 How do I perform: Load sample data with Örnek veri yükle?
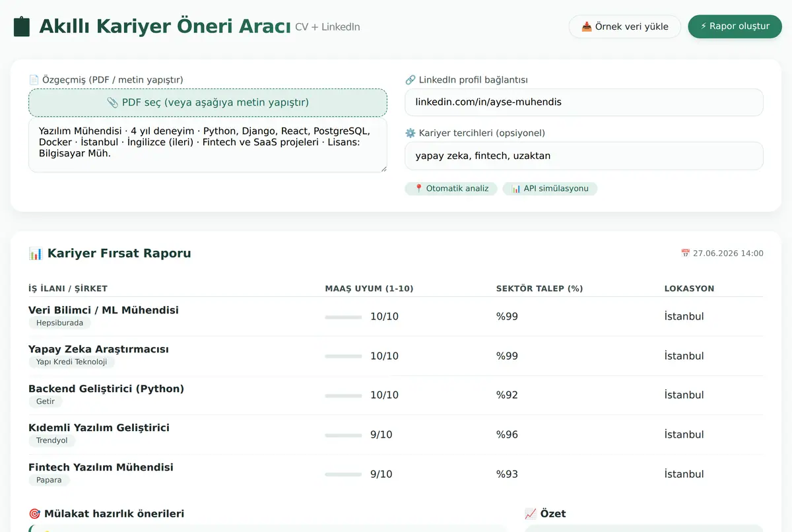point(624,26)
